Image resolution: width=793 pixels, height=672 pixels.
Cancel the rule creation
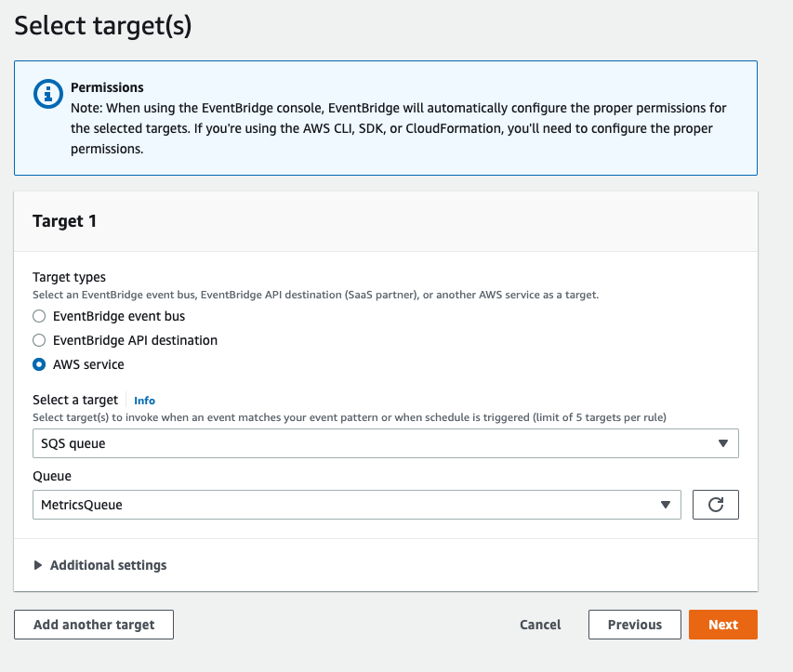click(x=540, y=625)
